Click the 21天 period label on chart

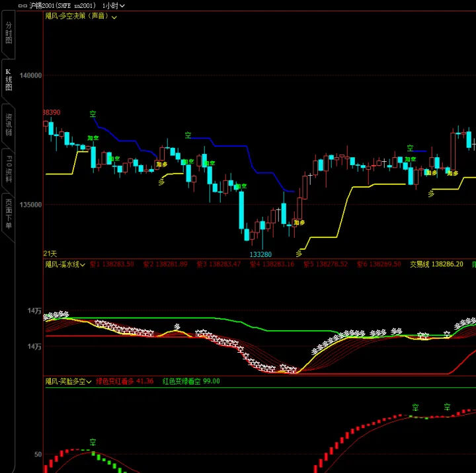point(50,254)
